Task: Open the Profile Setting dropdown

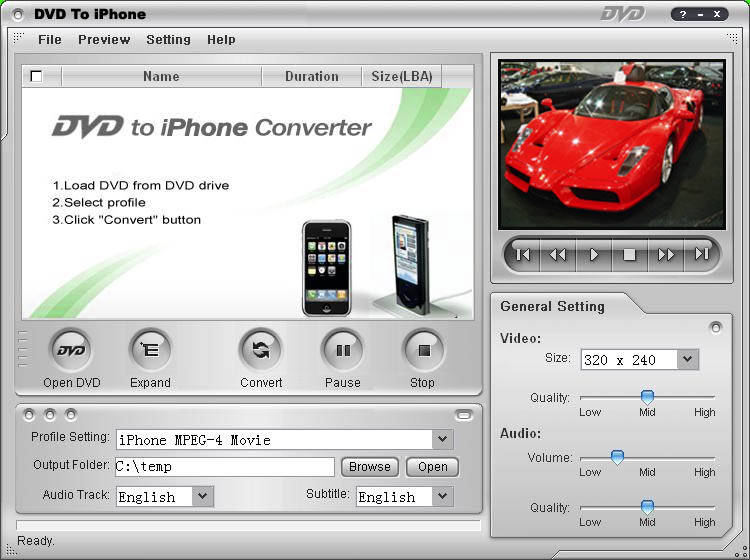Action: tap(442, 439)
